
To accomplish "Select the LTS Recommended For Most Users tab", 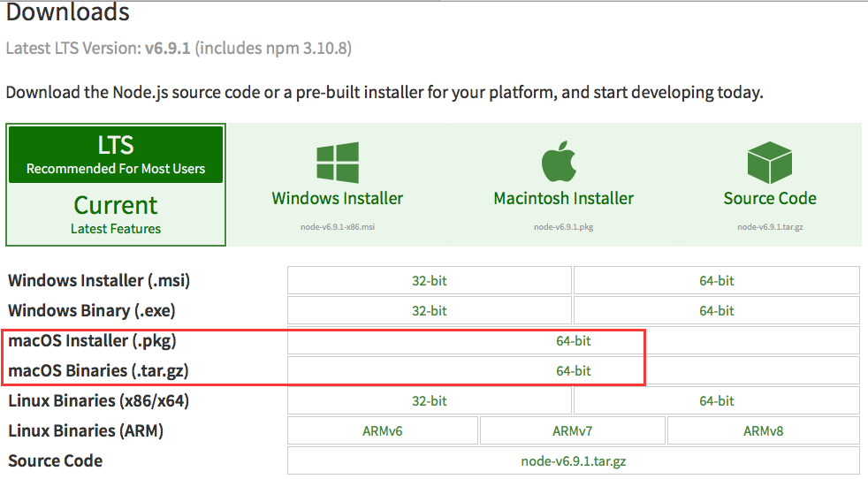I will point(116,155).
